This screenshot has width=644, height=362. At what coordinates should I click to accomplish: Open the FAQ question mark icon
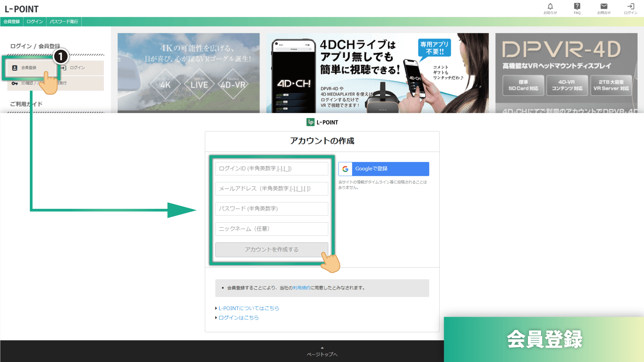coord(577,6)
